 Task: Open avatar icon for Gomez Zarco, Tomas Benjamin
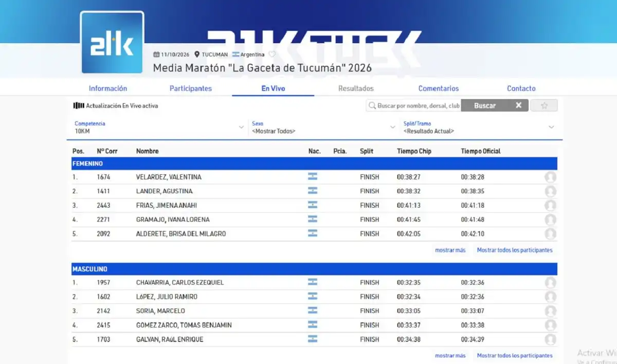tap(550, 325)
